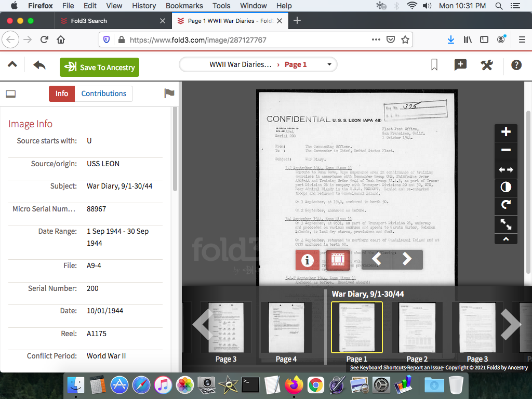Rotate the document image clockwise

[506, 205]
